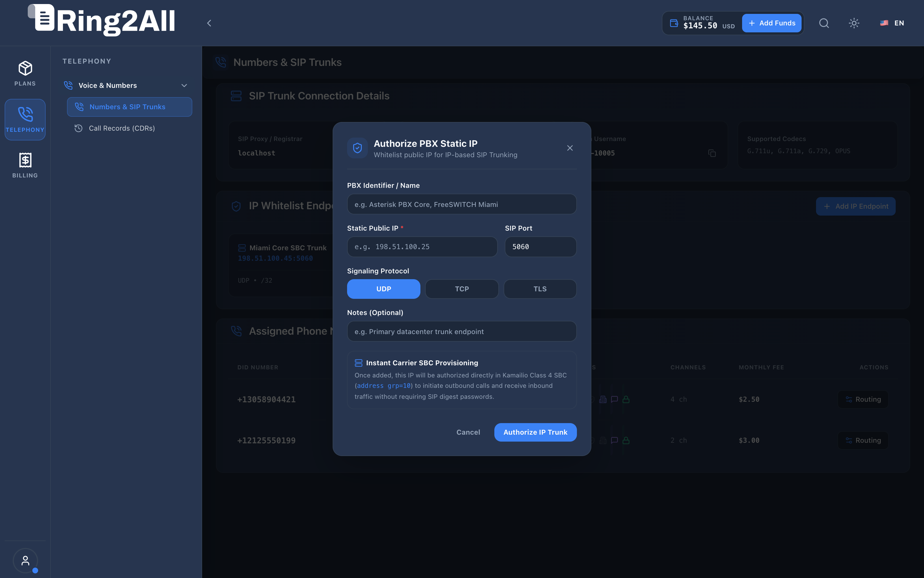The image size is (924, 578).
Task: Click Miami Core SBC Trunk endpoint name
Action: point(288,248)
